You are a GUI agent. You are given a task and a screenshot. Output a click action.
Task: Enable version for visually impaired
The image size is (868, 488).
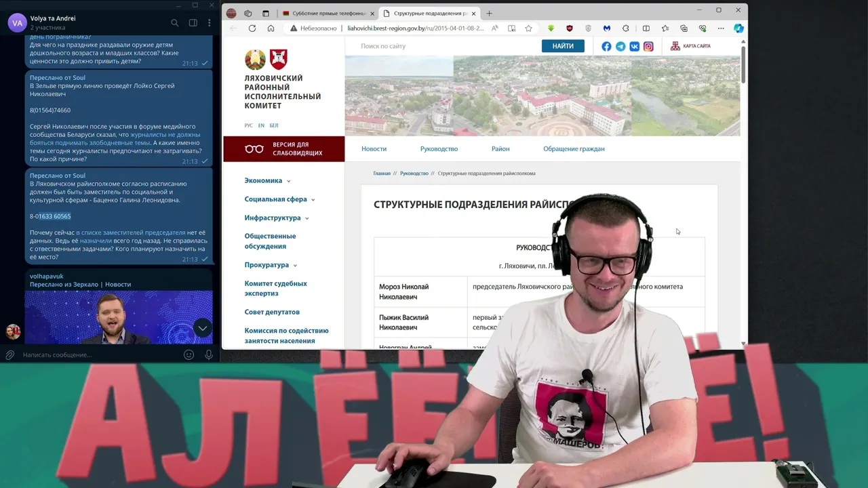[x=283, y=149]
